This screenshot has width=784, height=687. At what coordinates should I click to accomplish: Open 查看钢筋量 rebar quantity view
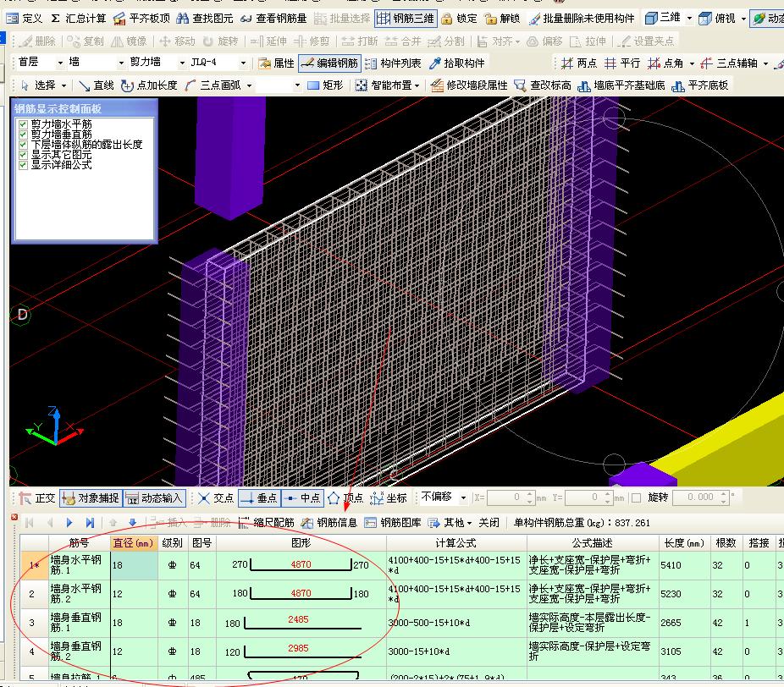(x=274, y=19)
